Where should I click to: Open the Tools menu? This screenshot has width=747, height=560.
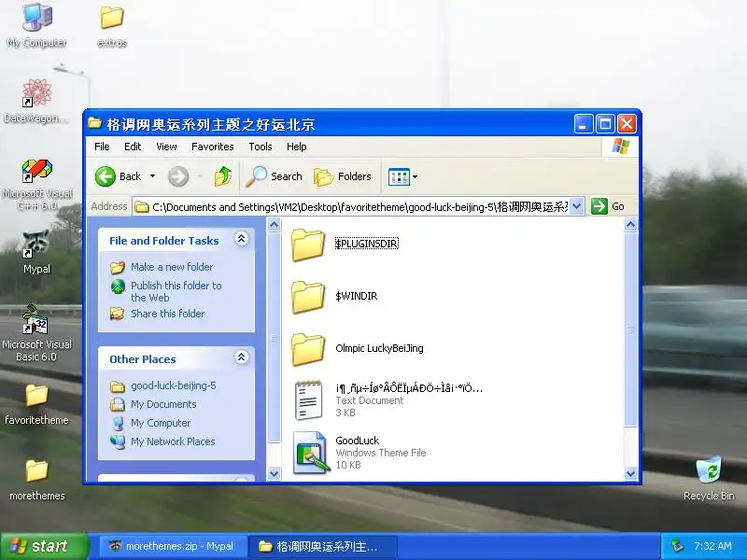[x=261, y=147]
